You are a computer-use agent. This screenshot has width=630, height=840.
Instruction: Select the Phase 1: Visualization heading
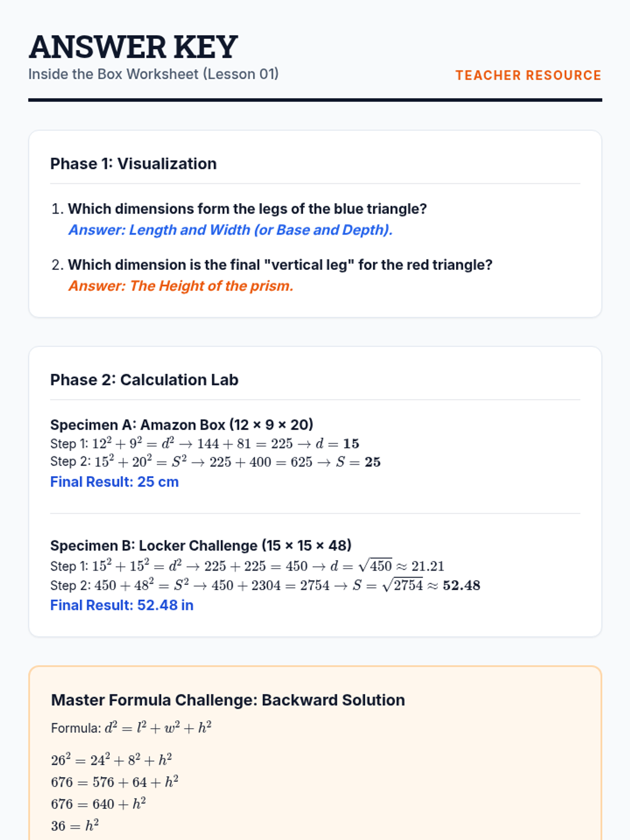click(133, 164)
